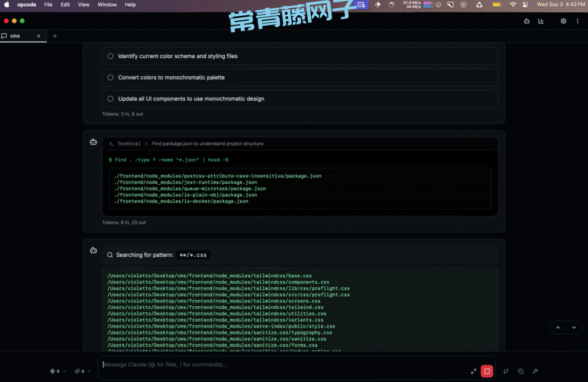Open settings via the gear icon

(x=563, y=21)
